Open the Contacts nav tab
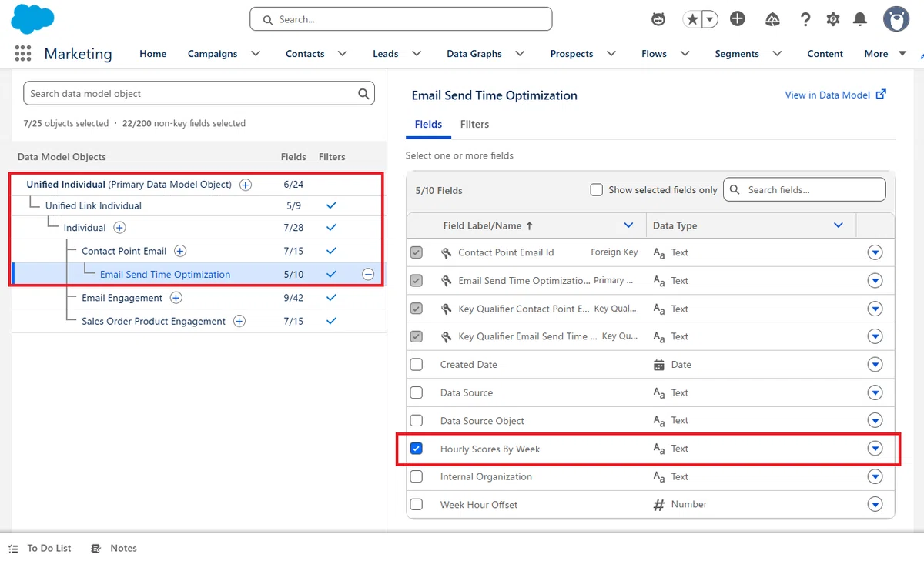The height and width of the screenshot is (561, 924). click(305, 54)
